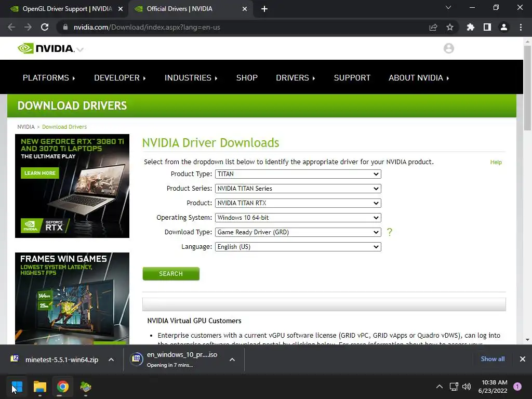The width and height of the screenshot is (532, 399).
Task: Open the Operating System dropdown
Action: [298, 218]
